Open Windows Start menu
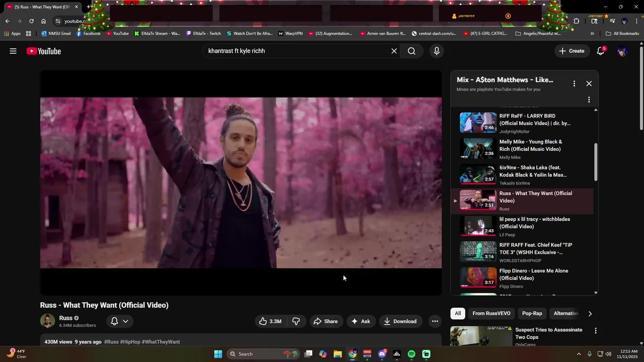 click(x=218, y=354)
